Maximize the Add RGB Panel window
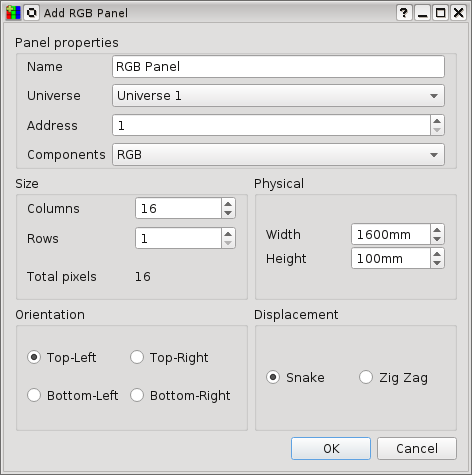The width and height of the screenshot is (472, 475). pyautogui.click(x=440, y=13)
